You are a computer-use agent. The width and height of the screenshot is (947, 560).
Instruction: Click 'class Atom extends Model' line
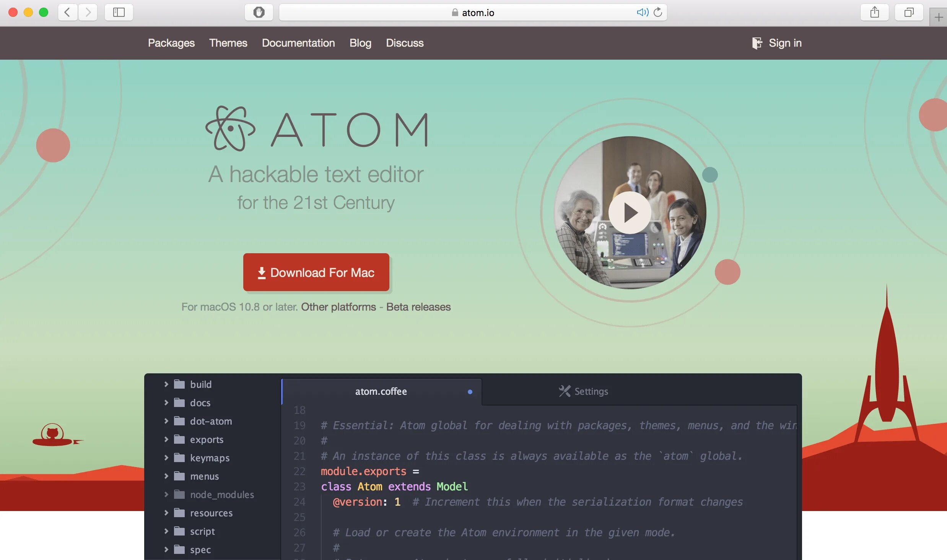point(394,487)
